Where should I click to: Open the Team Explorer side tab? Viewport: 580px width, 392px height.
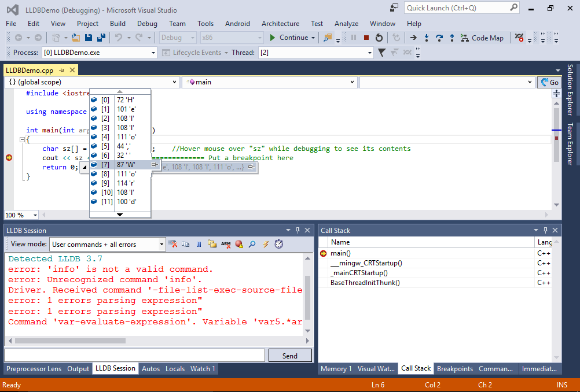click(570, 144)
